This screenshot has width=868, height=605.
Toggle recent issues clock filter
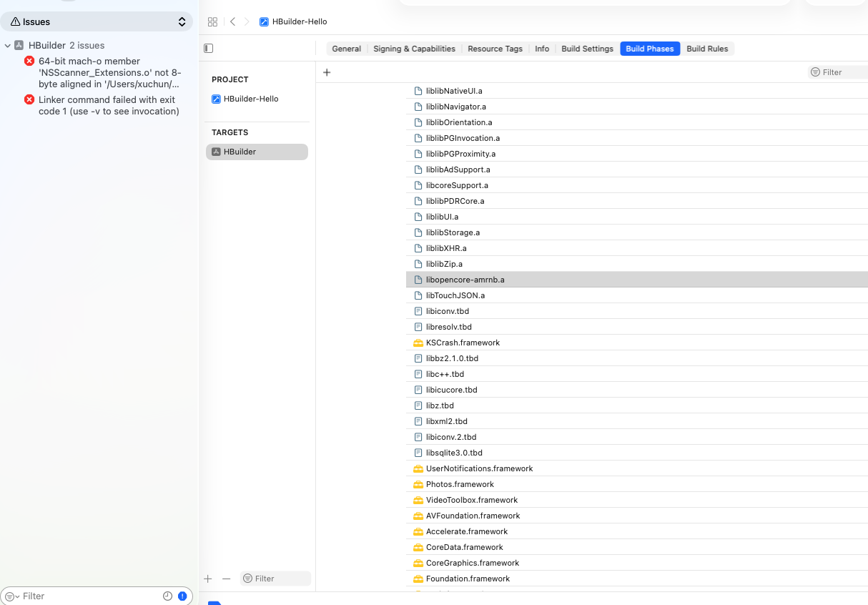167,596
